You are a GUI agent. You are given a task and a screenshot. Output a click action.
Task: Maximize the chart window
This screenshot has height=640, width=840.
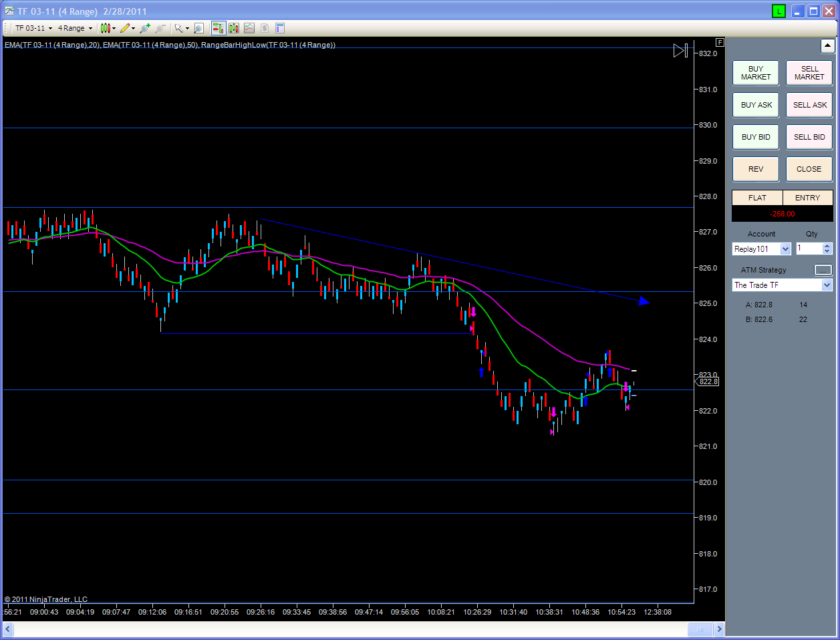[813, 11]
